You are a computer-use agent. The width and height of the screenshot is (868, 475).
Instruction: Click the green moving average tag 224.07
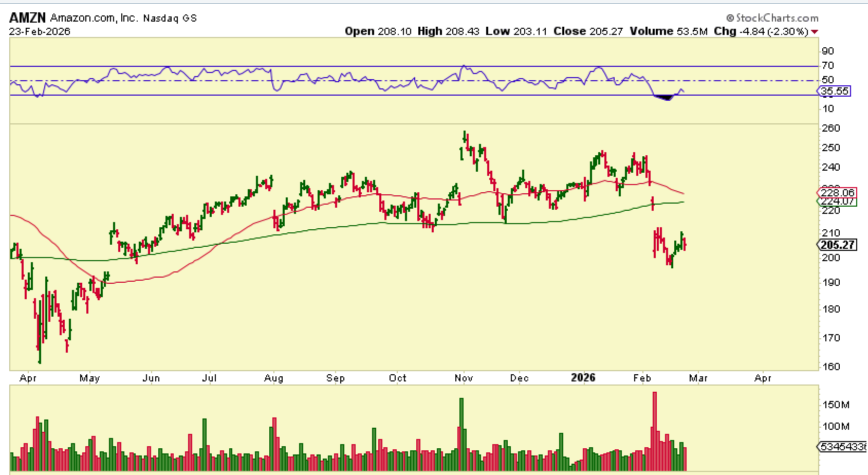point(837,202)
